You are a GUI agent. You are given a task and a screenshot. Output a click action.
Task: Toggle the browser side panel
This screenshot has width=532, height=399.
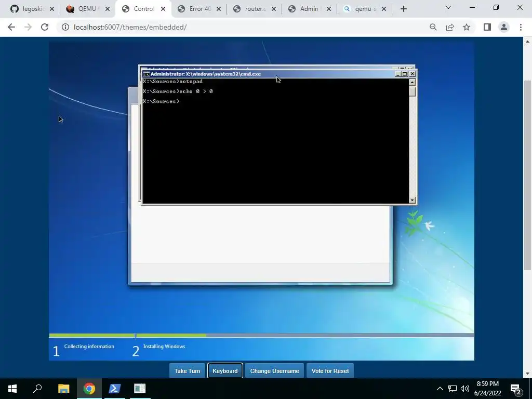(x=487, y=27)
